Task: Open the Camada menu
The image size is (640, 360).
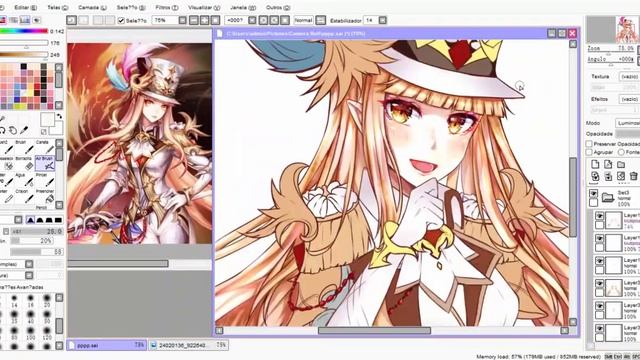Action: point(92,7)
